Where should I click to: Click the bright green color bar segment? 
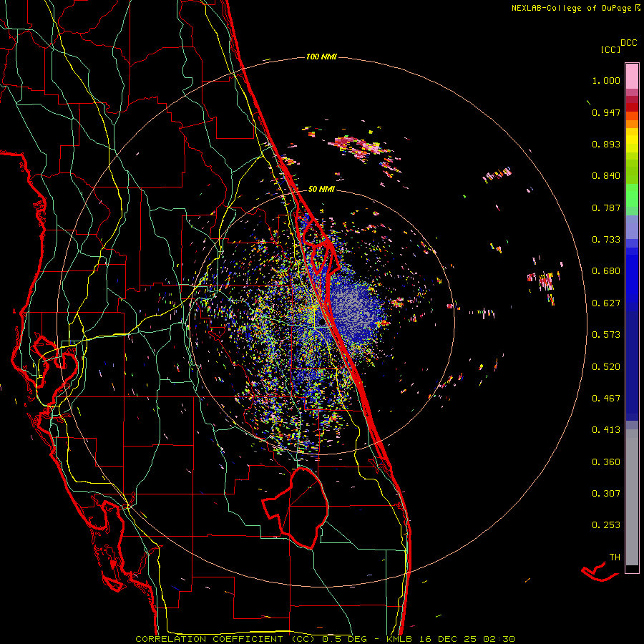coord(632,195)
